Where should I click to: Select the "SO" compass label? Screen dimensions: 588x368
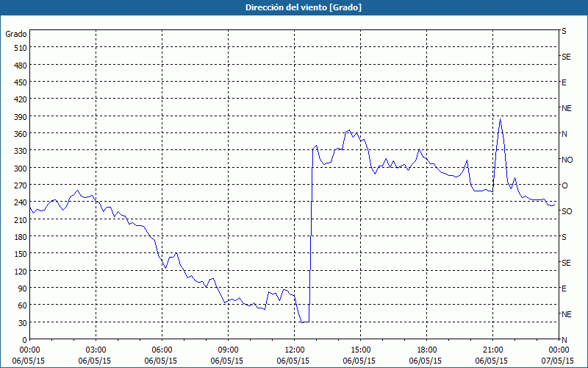(567, 211)
